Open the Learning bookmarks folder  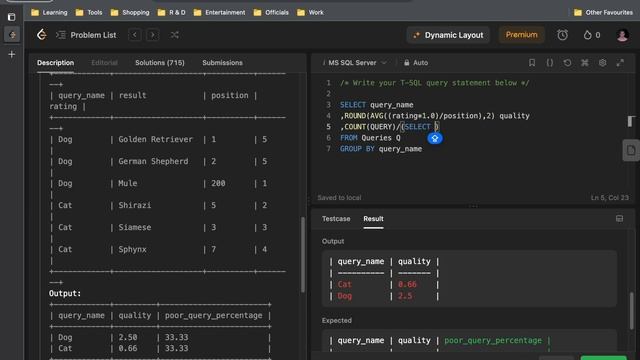[x=49, y=13]
